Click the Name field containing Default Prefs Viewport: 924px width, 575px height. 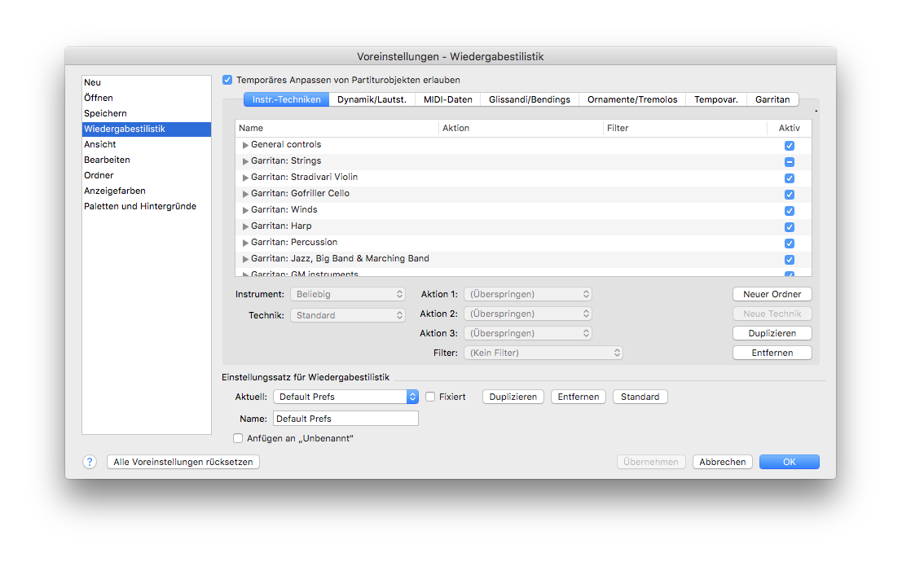click(346, 419)
